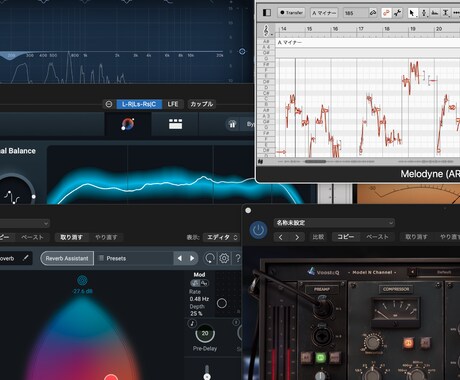This screenshot has width=460, height=380.
Task: Toggle the blue plugin power button
Action: (258, 230)
